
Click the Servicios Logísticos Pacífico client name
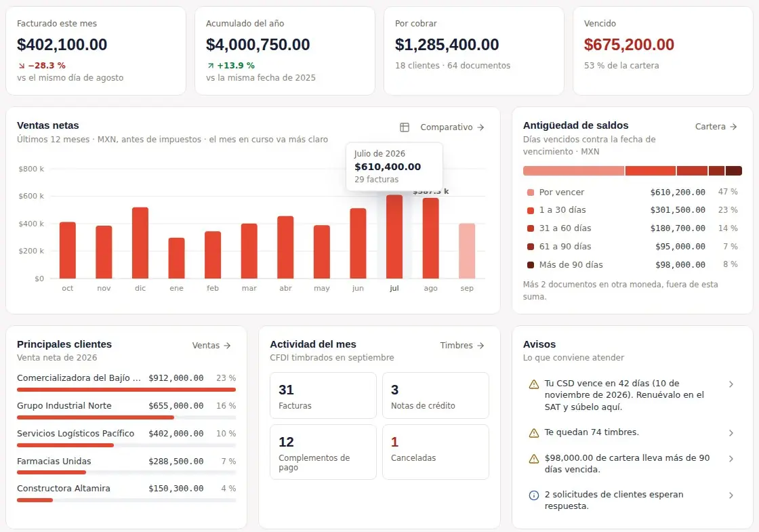(75, 433)
